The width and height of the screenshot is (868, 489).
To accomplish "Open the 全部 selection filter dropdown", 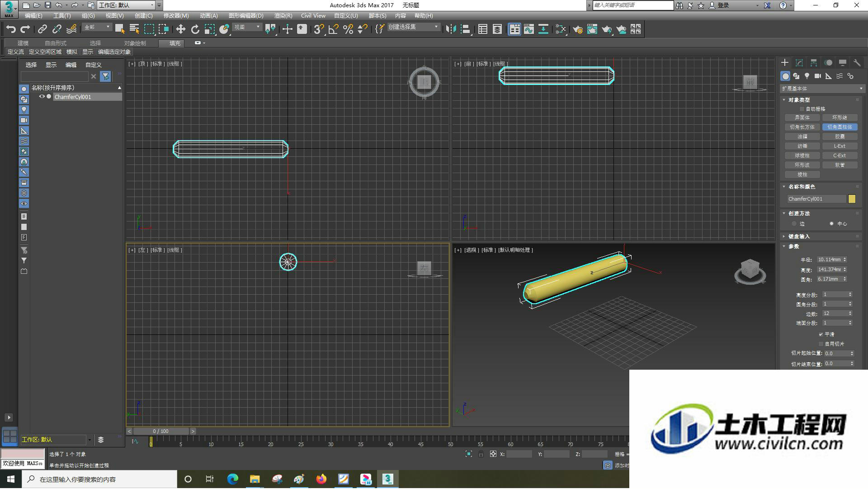I will (x=97, y=28).
